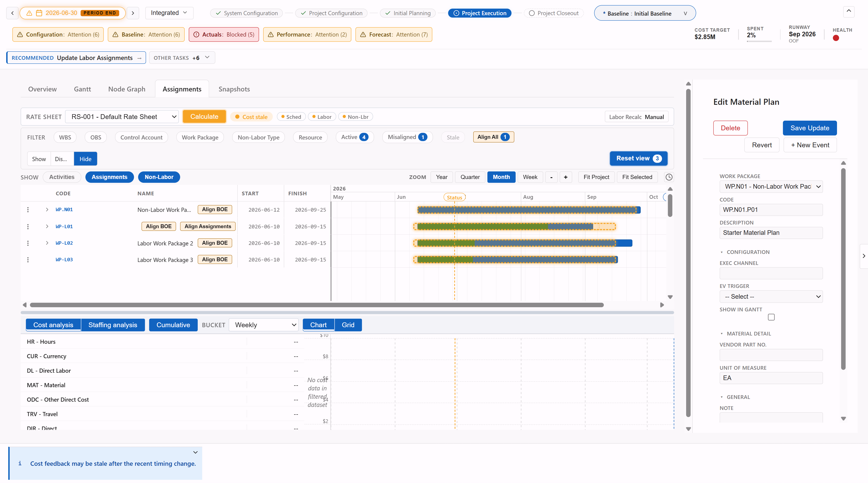The image size is (868, 483).
Task: Click the horizontal Gantt scrollbar
Action: (317, 305)
